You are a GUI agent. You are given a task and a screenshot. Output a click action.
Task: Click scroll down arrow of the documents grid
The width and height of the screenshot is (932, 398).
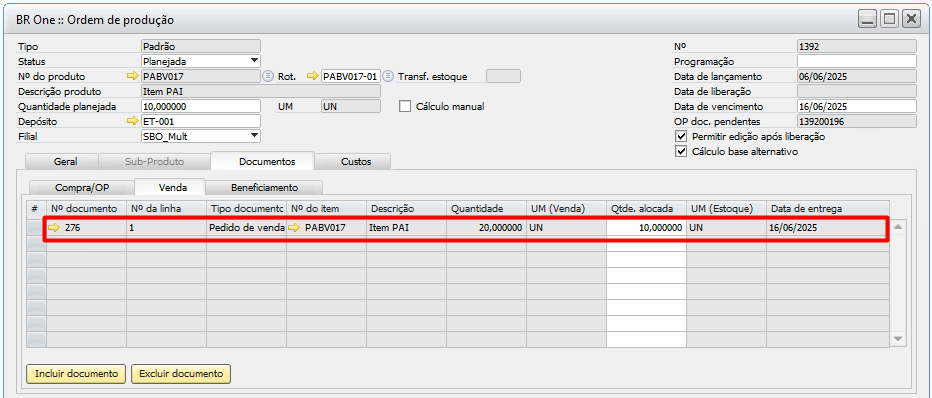(x=898, y=339)
